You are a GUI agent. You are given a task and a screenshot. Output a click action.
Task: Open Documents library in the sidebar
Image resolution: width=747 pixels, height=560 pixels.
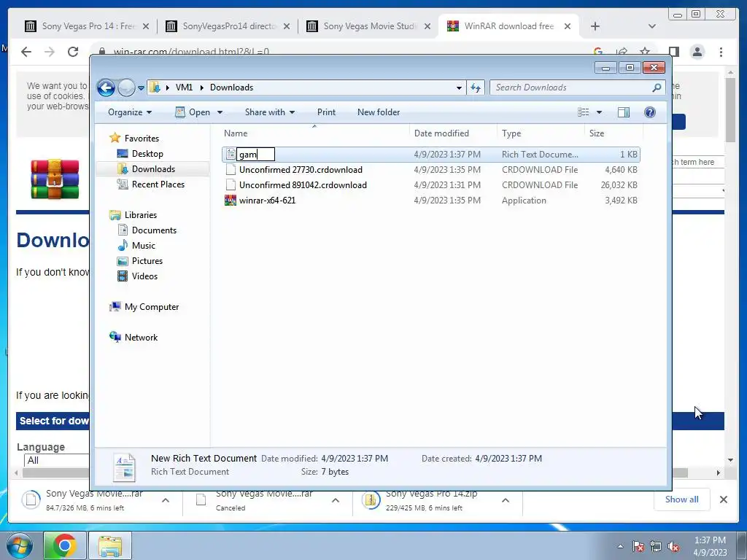(154, 230)
